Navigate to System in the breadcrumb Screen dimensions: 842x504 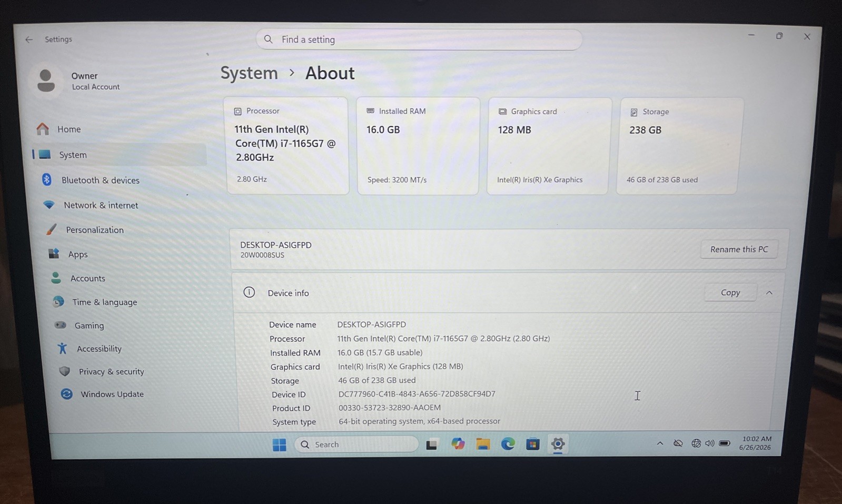point(249,73)
